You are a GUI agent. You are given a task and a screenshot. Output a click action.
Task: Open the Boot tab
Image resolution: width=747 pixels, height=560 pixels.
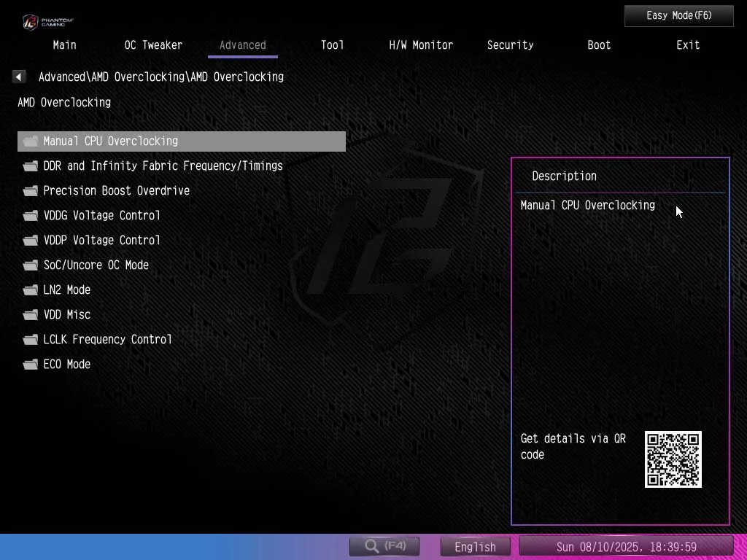[599, 45]
